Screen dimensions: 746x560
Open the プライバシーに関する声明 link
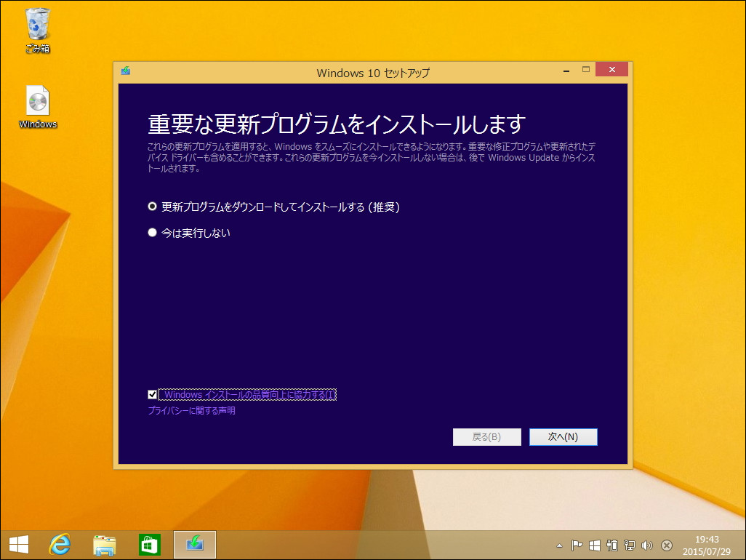point(190,410)
